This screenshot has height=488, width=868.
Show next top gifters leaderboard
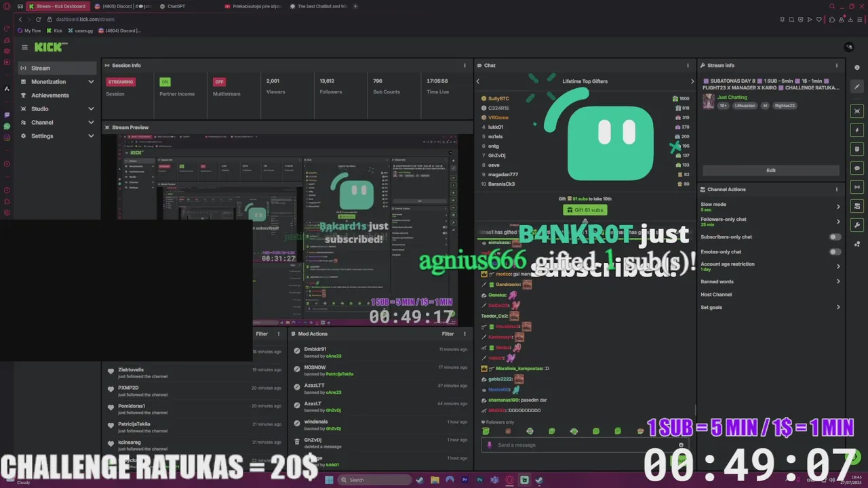692,81
